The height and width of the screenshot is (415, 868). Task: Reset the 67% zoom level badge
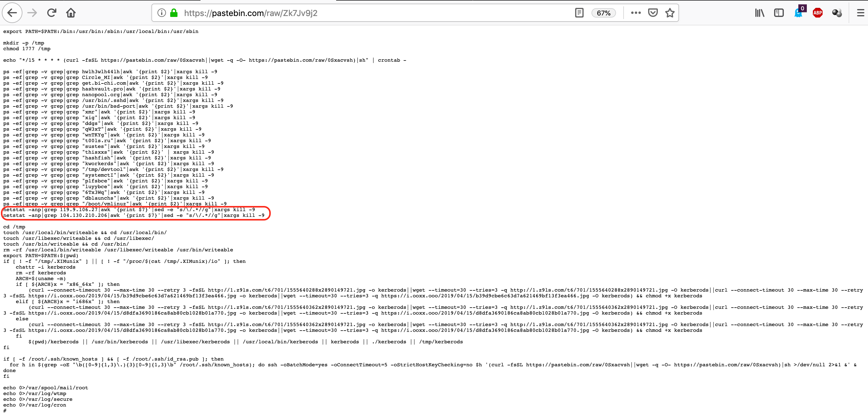pyautogui.click(x=603, y=13)
